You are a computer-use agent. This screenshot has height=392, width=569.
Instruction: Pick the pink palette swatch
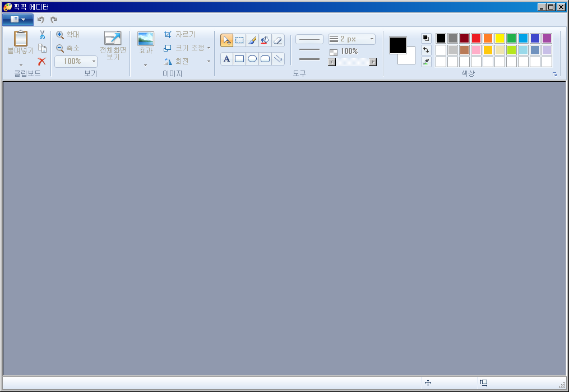point(476,50)
